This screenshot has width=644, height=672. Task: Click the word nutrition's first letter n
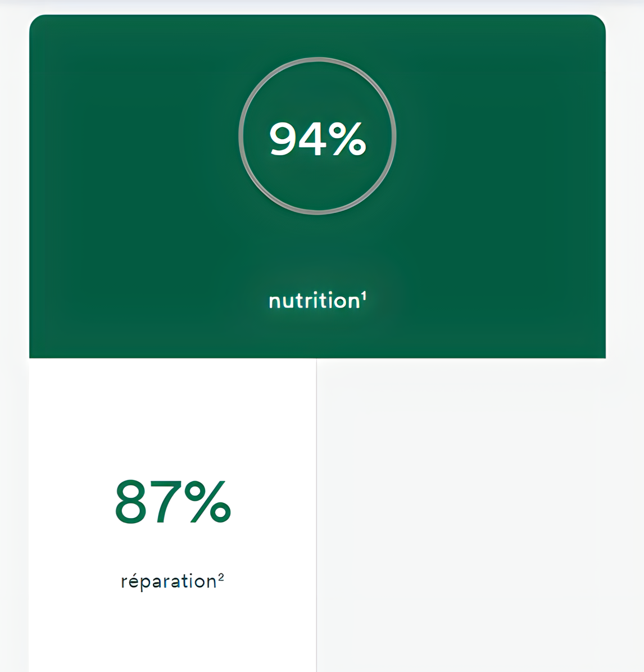click(274, 303)
